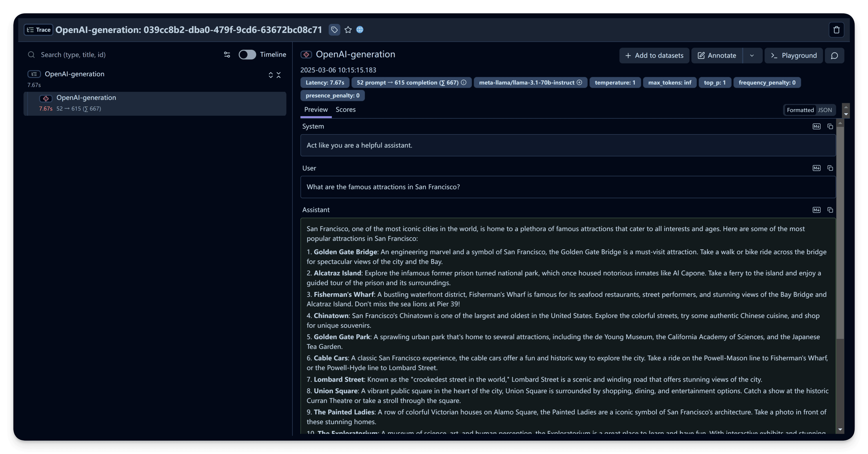This screenshot has width=868, height=454.
Task: Copy the System message content
Action: 830,127
